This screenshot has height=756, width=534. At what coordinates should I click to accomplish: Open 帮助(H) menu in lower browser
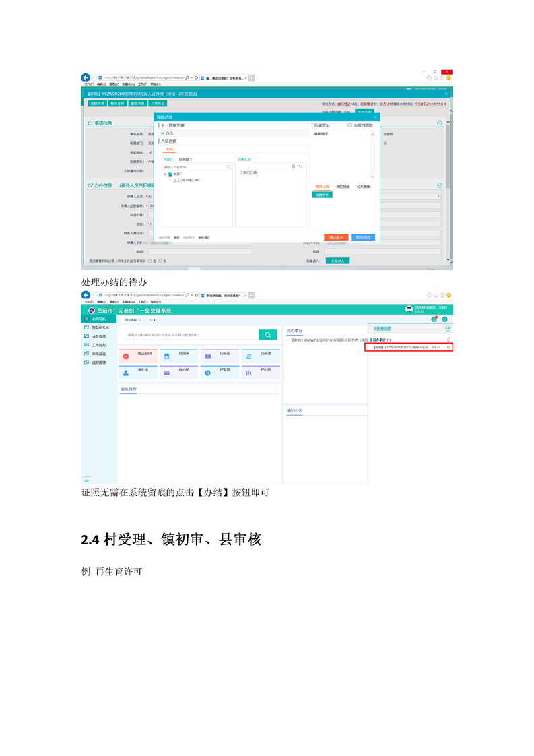[x=156, y=302]
